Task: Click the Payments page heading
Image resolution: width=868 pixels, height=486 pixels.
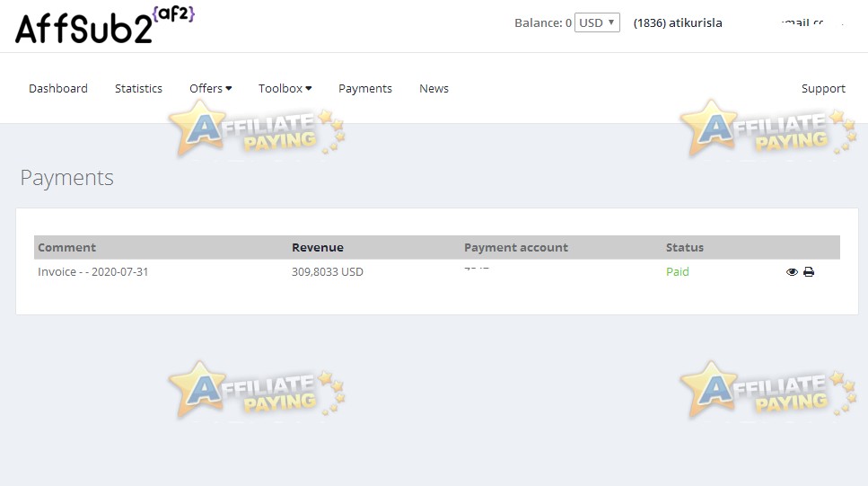Action: (x=67, y=178)
